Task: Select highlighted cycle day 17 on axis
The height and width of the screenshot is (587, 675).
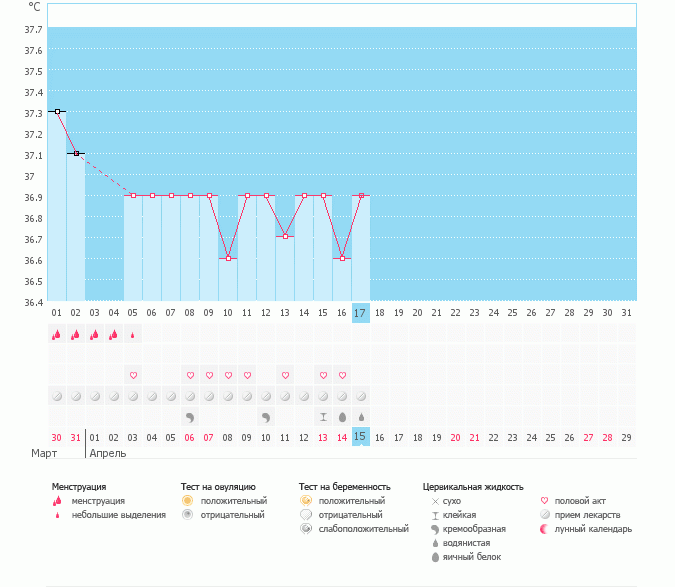Action: pos(361,313)
